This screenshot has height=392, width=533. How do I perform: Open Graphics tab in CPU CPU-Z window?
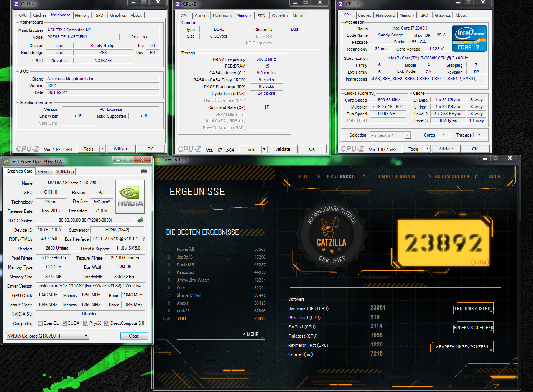point(443,15)
